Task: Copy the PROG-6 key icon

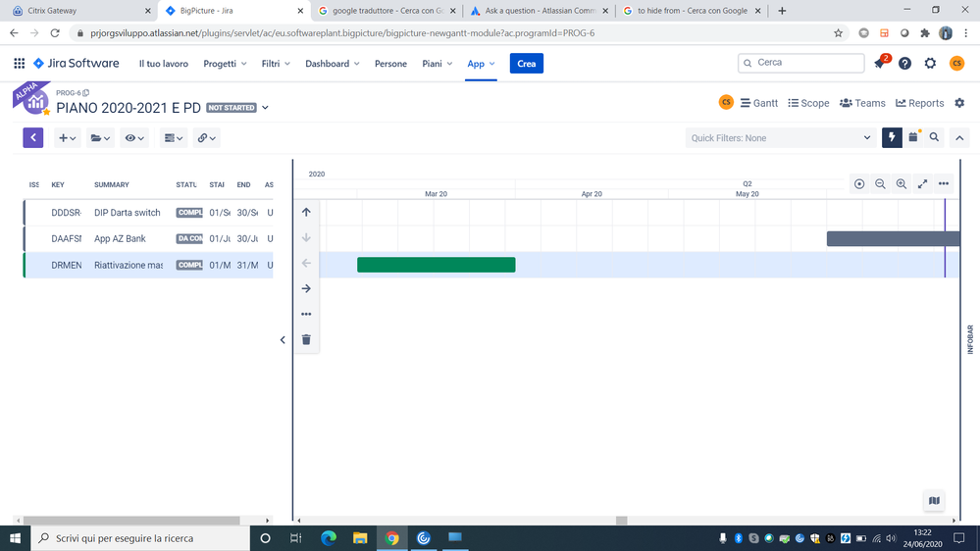Action: pos(85,92)
